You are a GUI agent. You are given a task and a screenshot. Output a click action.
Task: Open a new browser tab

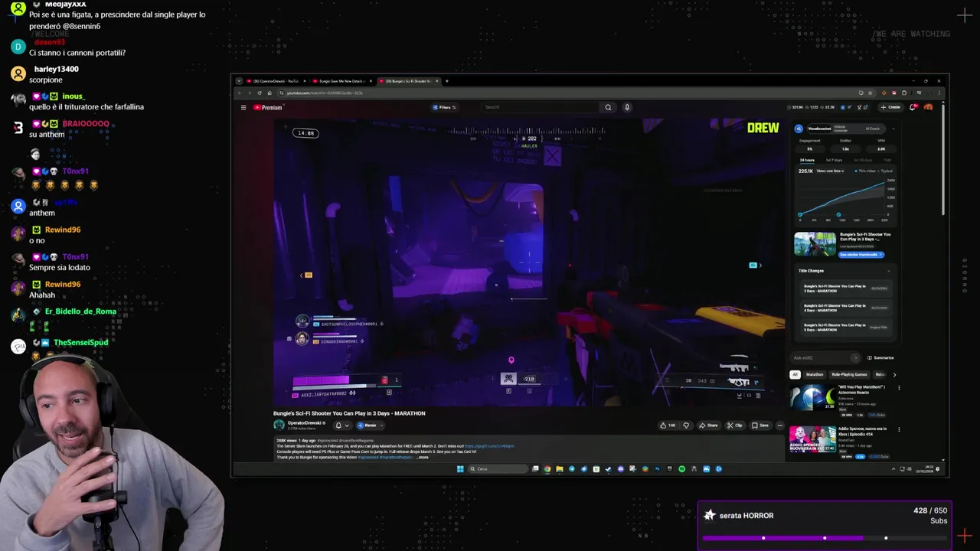[x=447, y=81]
